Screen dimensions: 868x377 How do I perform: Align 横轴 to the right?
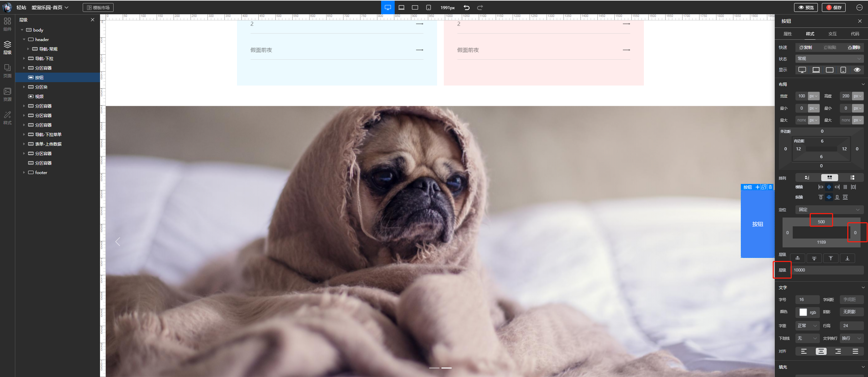click(837, 187)
